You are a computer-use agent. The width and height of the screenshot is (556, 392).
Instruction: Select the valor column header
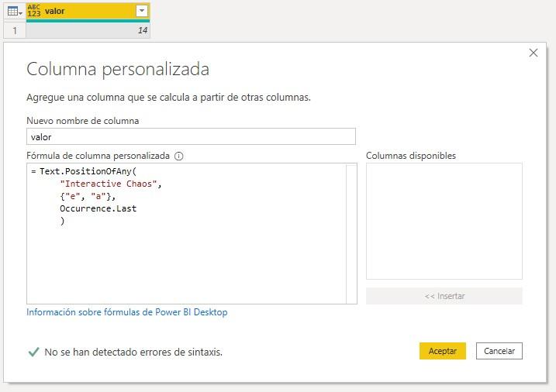click(x=85, y=11)
